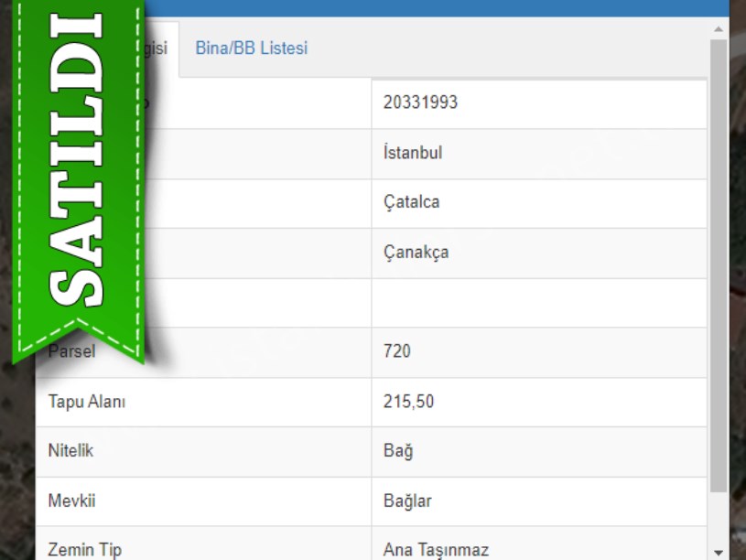
Task: Select the value 20331993
Action: pos(420,102)
